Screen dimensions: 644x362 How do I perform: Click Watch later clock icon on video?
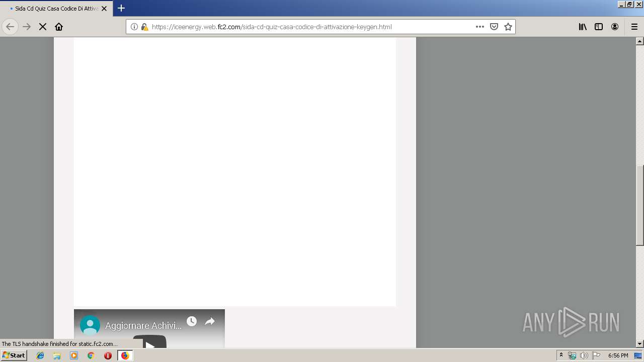[192, 321]
